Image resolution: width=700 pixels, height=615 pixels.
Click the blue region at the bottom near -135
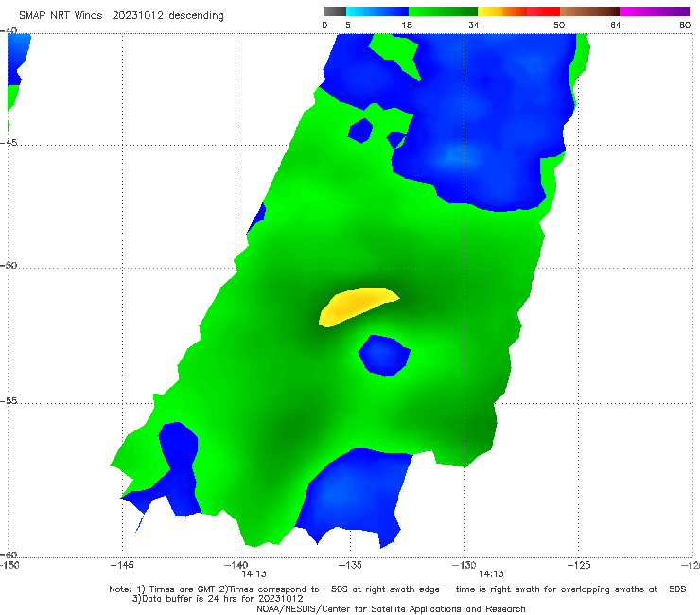(x=353, y=496)
